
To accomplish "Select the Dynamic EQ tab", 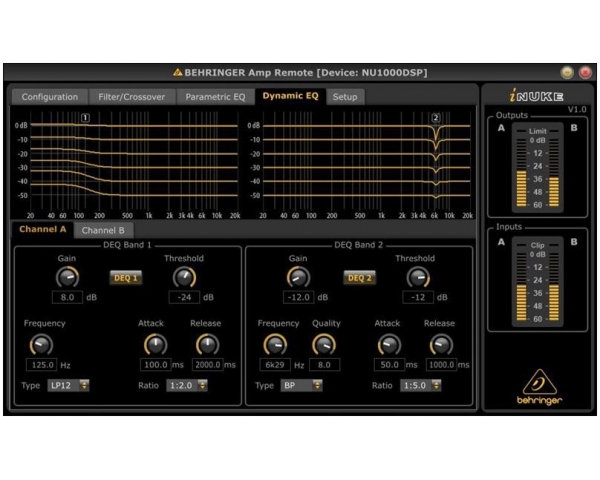I will [x=290, y=96].
